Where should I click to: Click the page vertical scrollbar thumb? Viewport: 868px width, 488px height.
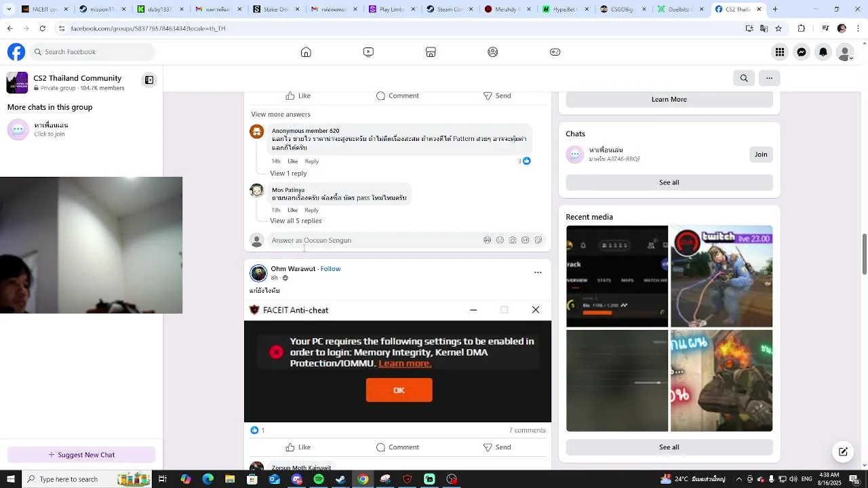(865, 254)
